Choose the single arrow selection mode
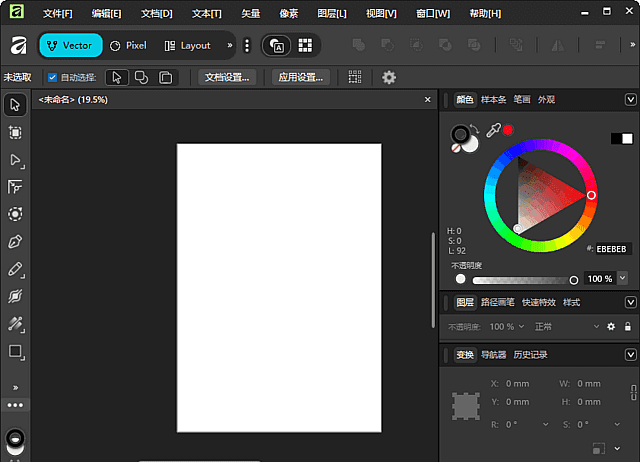 pyautogui.click(x=117, y=78)
